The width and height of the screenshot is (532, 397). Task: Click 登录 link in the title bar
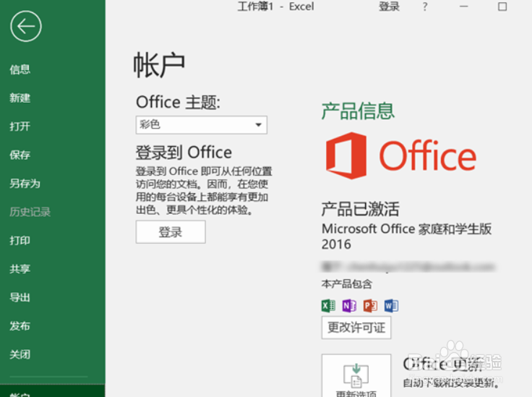point(389,7)
